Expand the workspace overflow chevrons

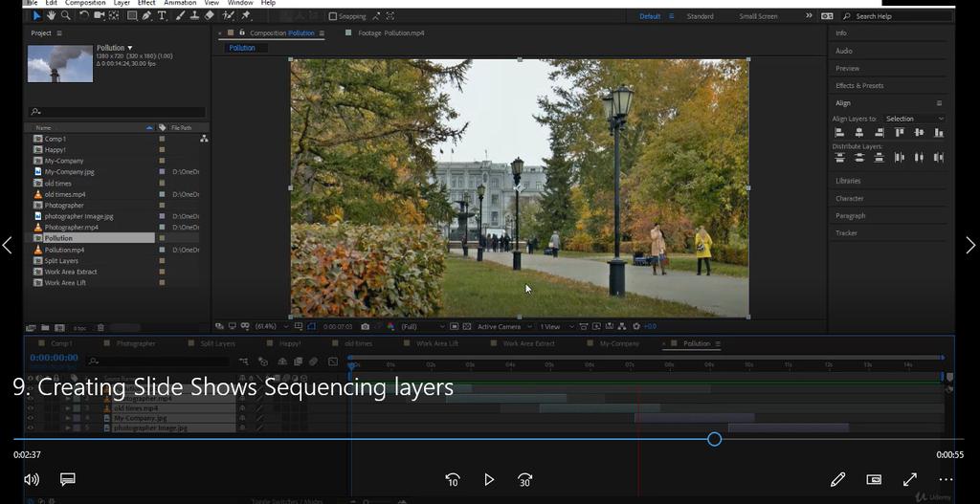[x=809, y=16]
